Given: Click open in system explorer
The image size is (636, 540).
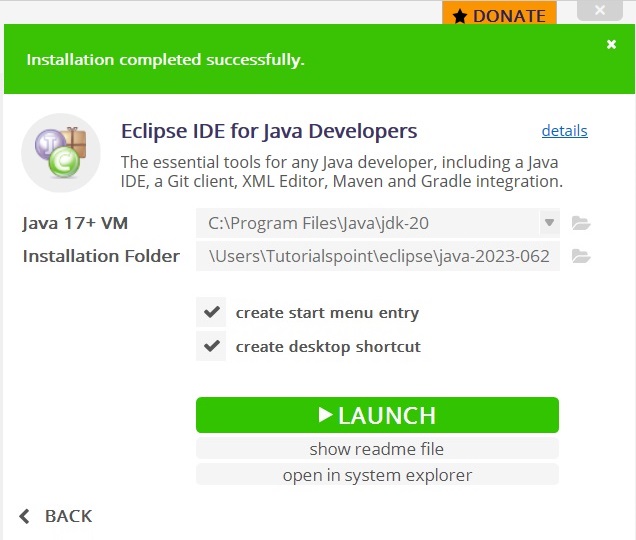Looking at the screenshot, I should [x=377, y=475].
